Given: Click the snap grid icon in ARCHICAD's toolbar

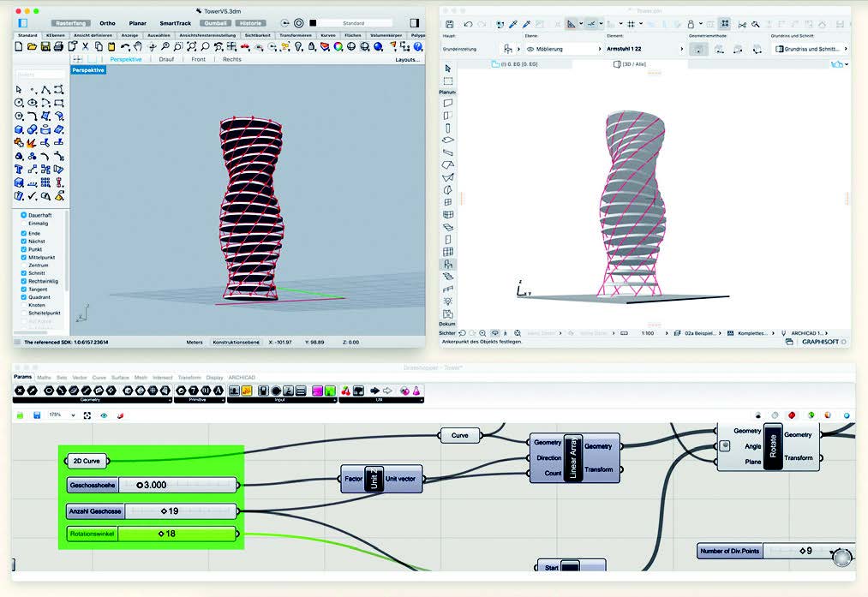Looking at the screenshot, I should (x=631, y=23).
